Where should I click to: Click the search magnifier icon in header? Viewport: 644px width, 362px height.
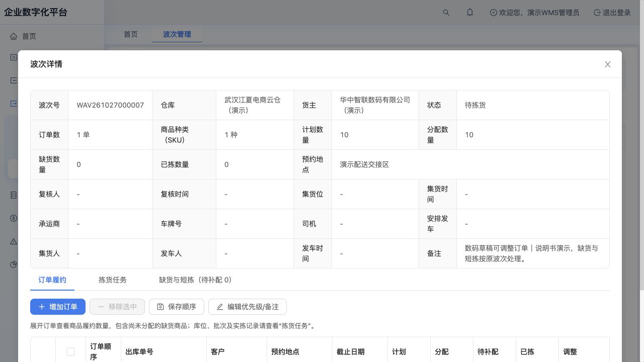(x=446, y=13)
